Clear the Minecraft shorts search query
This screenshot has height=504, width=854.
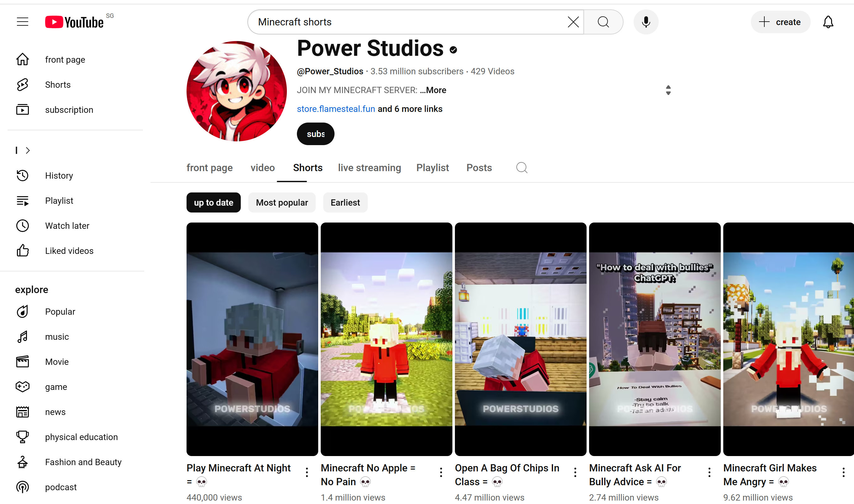(573, 22)
